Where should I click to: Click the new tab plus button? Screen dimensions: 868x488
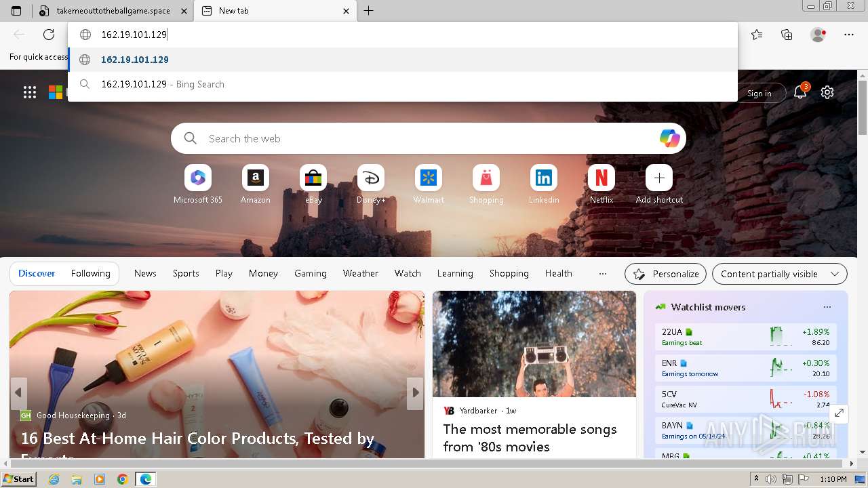pos(369,11)
